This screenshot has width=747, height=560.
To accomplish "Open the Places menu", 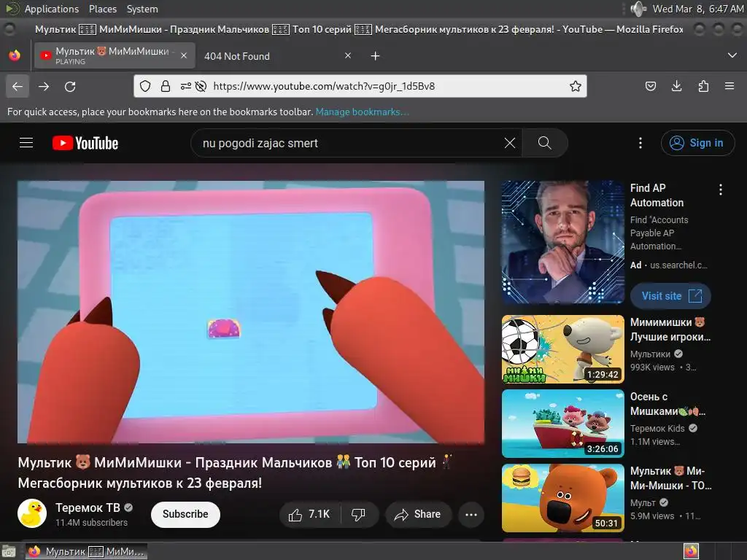I will [x=102, y=9].
